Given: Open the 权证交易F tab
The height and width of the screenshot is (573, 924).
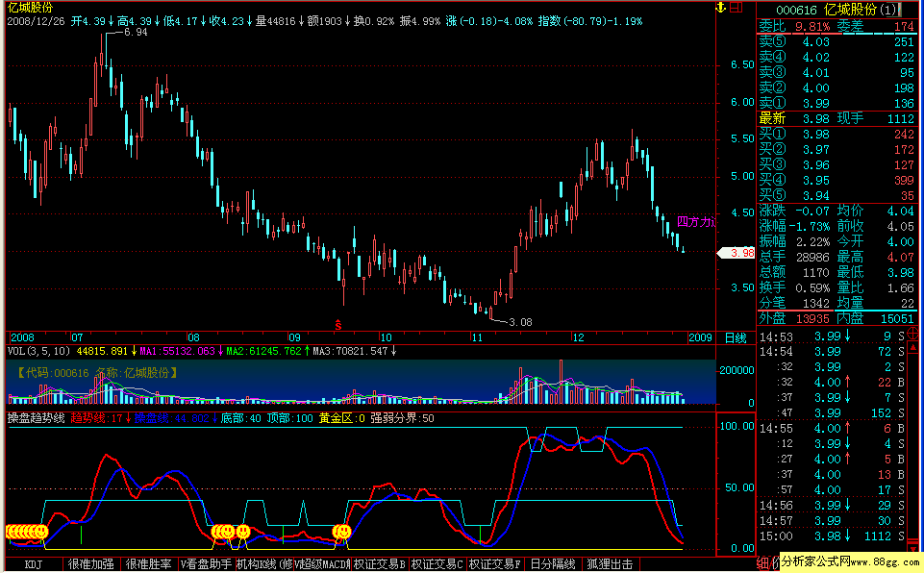Looking at the screenshot, I should pos(495,564).
